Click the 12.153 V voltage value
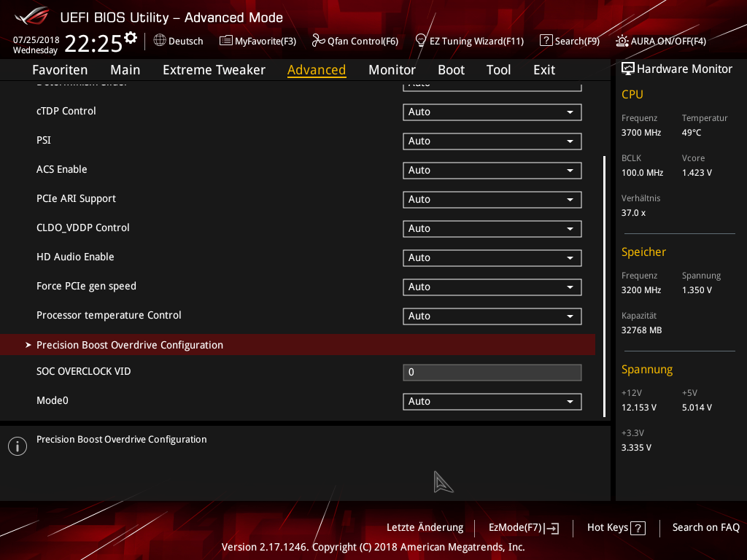The width and height of the screenshot is (747, 560). click(x=639, y=408)
